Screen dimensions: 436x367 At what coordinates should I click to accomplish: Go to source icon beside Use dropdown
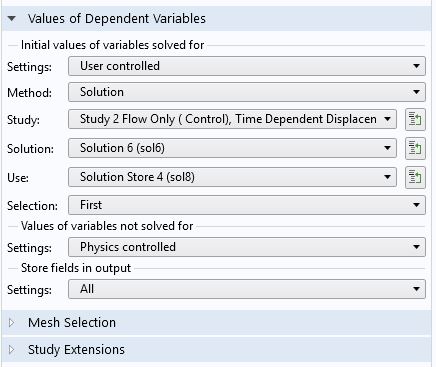pos(415,177)
